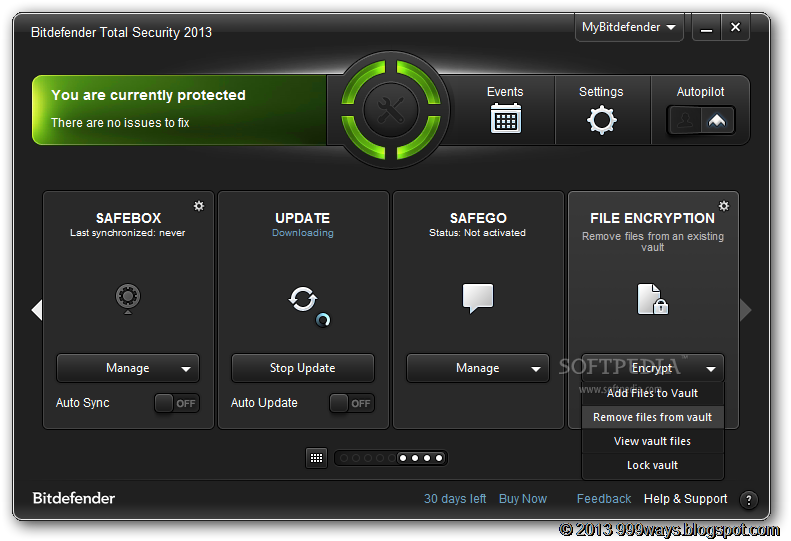
Task: Click 'Last synchronized: never' text
Action: [x=128, y=233]
